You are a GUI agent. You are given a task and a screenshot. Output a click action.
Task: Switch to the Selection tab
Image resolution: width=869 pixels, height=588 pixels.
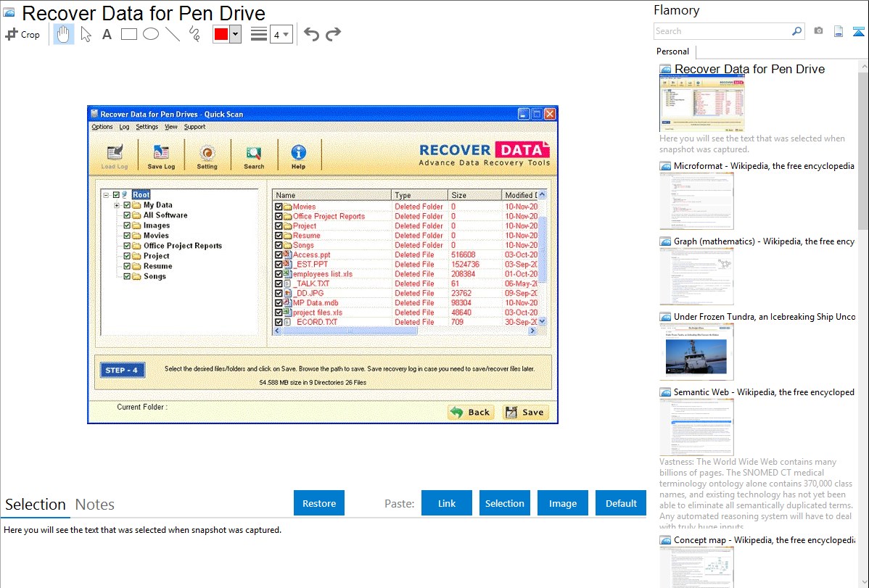click(36, 505)
